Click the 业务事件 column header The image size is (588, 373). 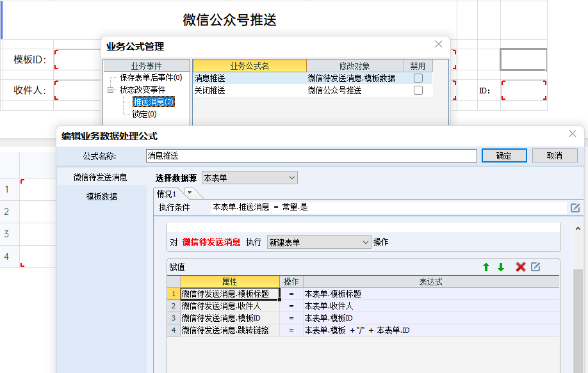[x=146, y=66]
